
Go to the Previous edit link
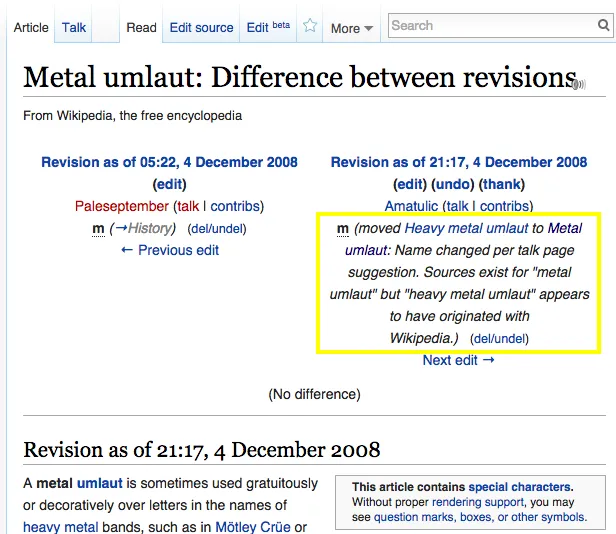[x=169, y=250]
